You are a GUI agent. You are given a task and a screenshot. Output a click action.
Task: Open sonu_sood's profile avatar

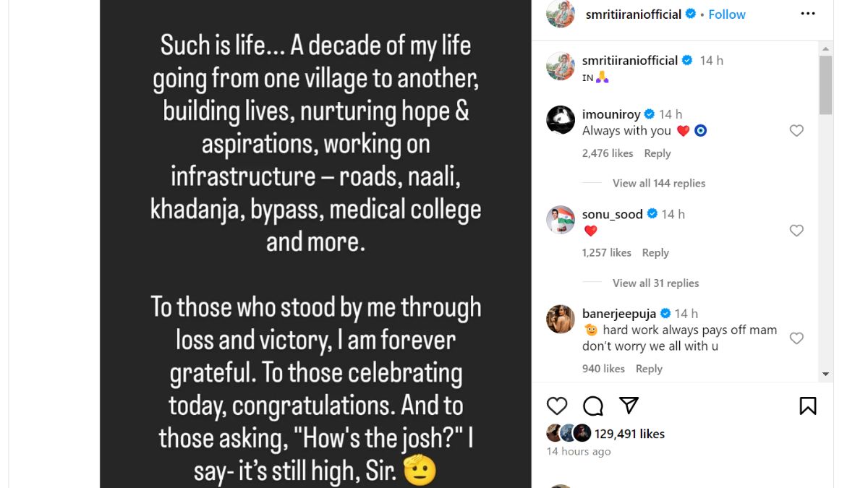pos(561,220)
